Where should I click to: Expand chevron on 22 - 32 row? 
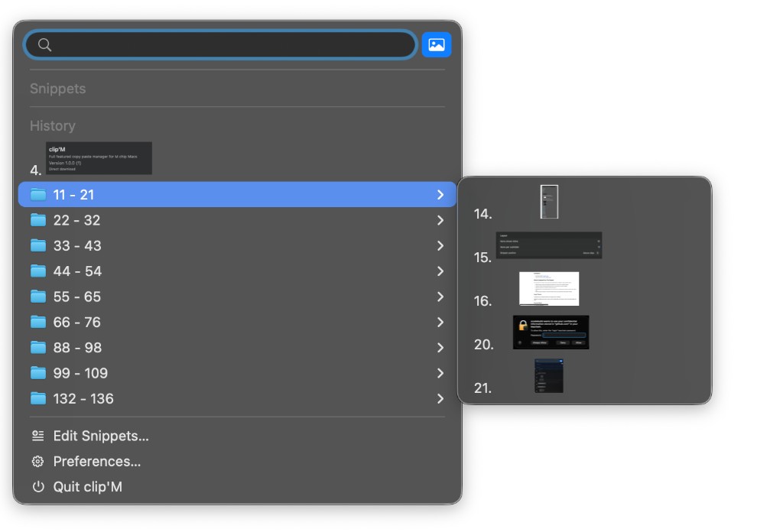point(440,220)
